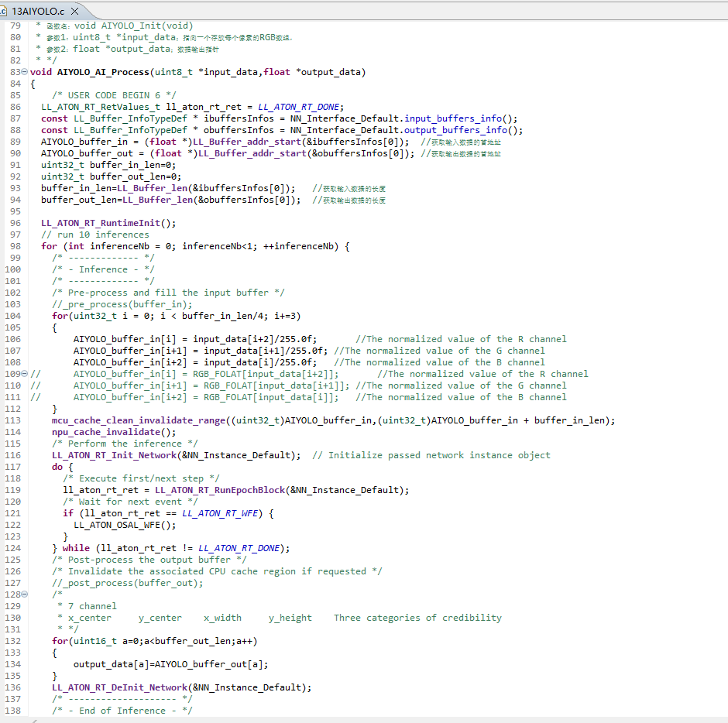
Task: Click '7 channel' comment text
Action: click(x=92, y=606)
